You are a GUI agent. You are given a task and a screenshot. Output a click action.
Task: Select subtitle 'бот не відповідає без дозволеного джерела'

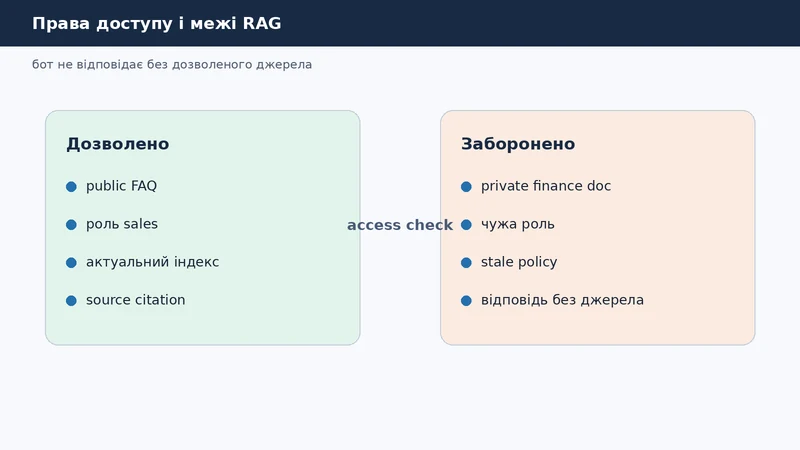click(x=172, y=65)
